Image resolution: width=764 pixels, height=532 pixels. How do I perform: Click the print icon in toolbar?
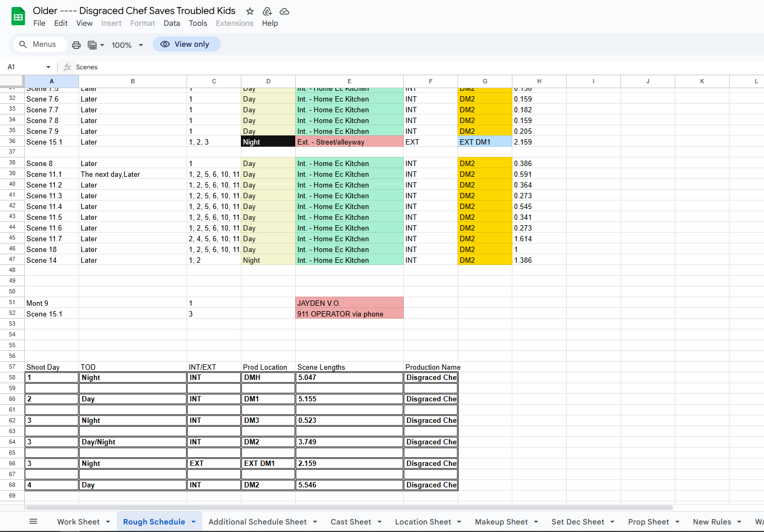coord(76,45)
